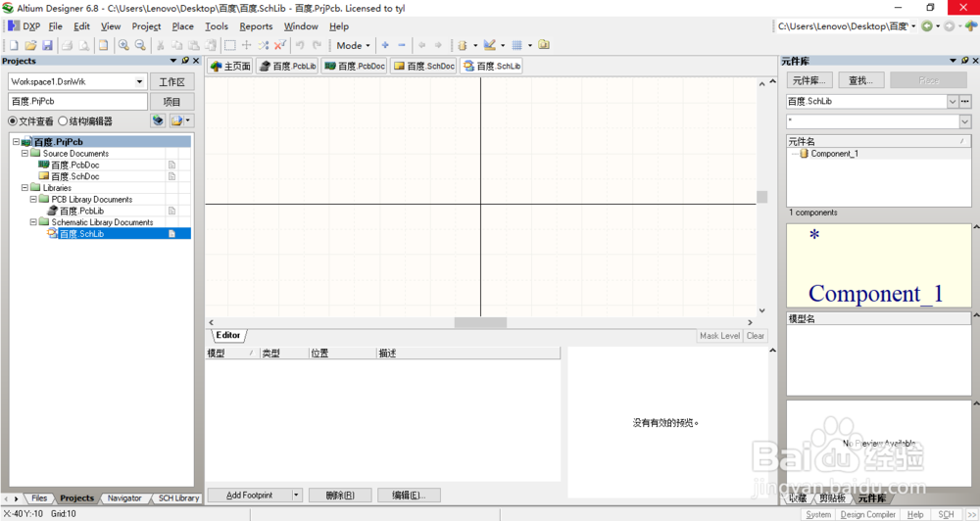The width and height of the screenshot is (980, 521).
Task: Click the drawing utilities pencil icon
Action: tap(489, 45)
